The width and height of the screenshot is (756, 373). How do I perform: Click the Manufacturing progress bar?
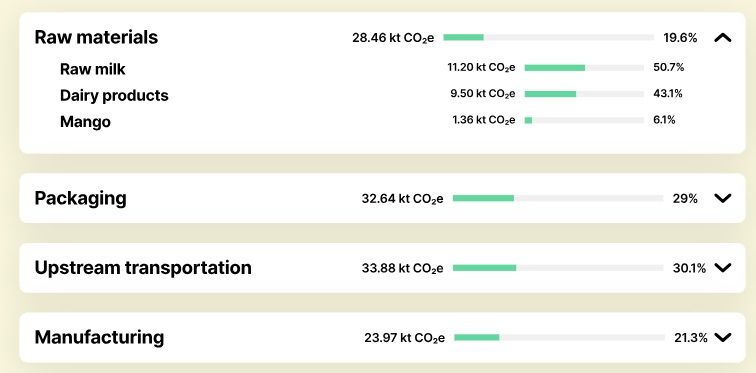[x=559, y=337]
